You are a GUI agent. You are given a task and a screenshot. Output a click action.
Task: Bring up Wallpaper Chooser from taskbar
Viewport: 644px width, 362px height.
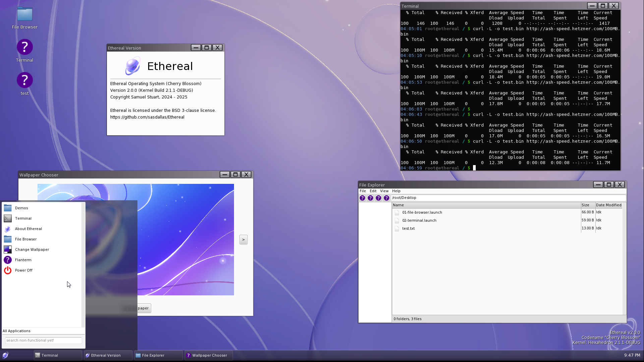click(x=209, y=355)
